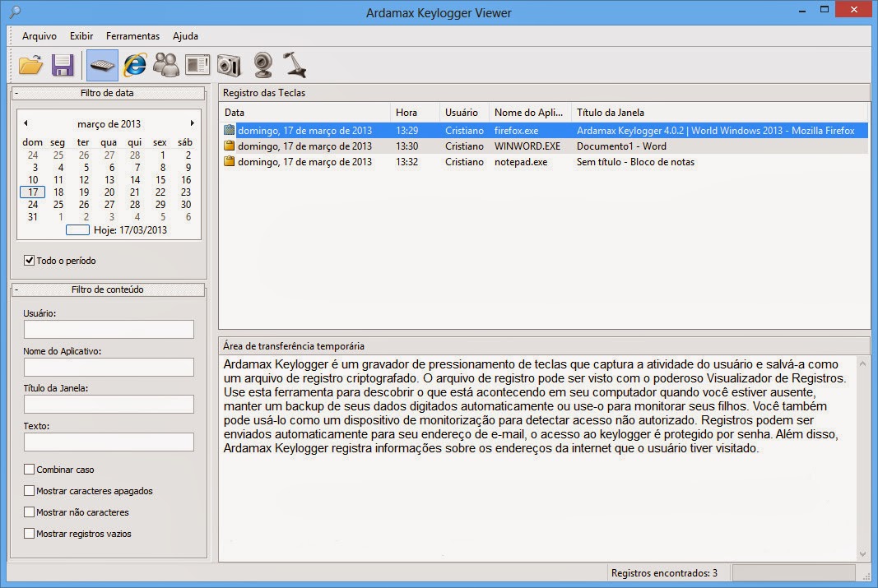Click the Título da Janela input field

point(109,404)
